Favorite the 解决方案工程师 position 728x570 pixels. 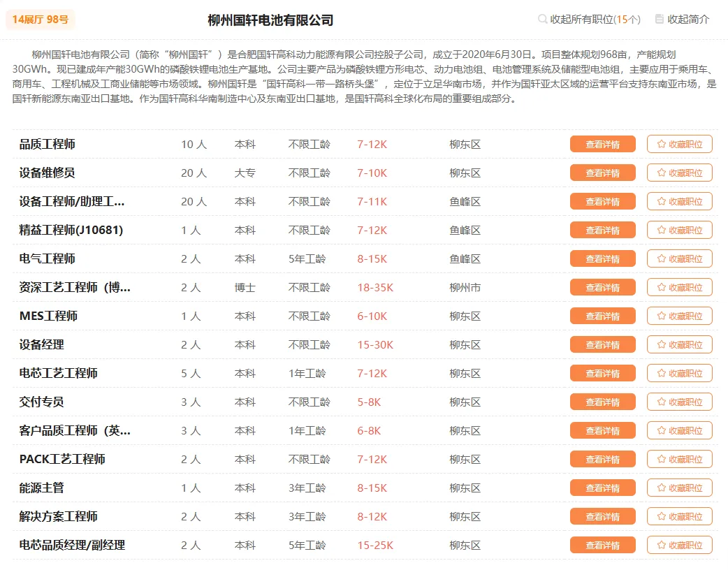(x=680, y=517)
